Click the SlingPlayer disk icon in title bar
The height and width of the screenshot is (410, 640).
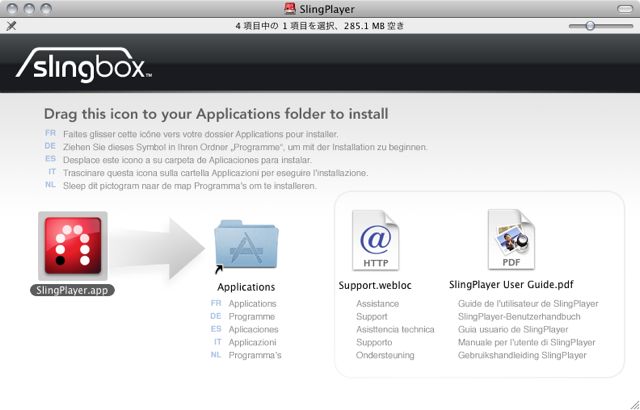coord(290,9)
